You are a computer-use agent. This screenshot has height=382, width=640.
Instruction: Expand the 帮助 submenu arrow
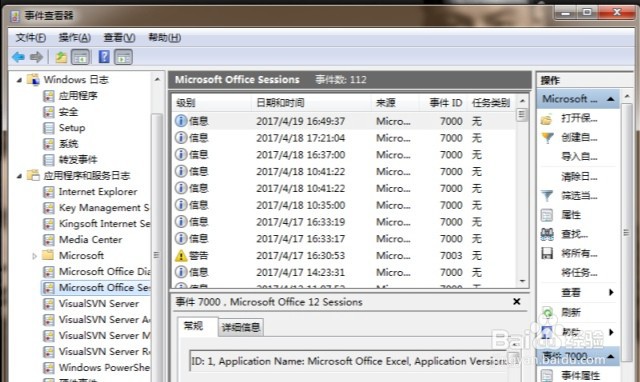click(x=611, y=332)
